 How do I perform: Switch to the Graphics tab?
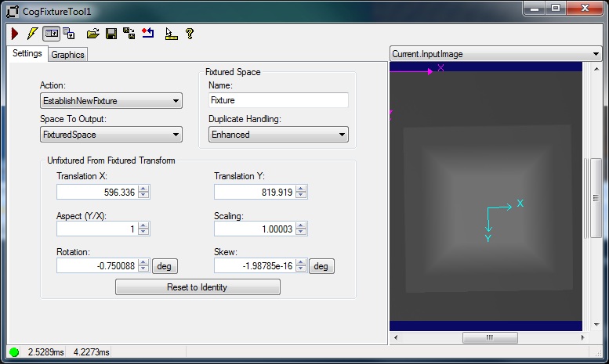tap(67, 55)
